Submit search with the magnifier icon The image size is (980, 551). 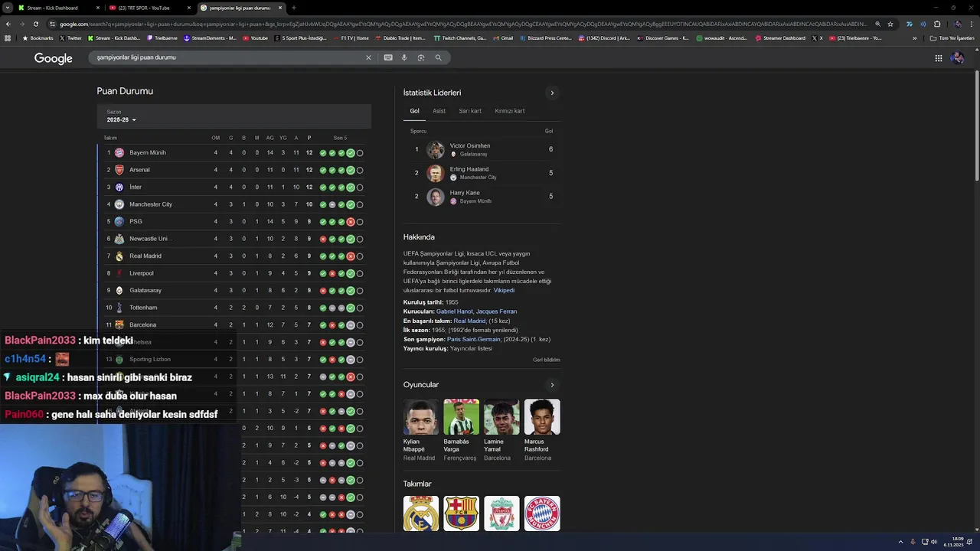click(438, 57)
